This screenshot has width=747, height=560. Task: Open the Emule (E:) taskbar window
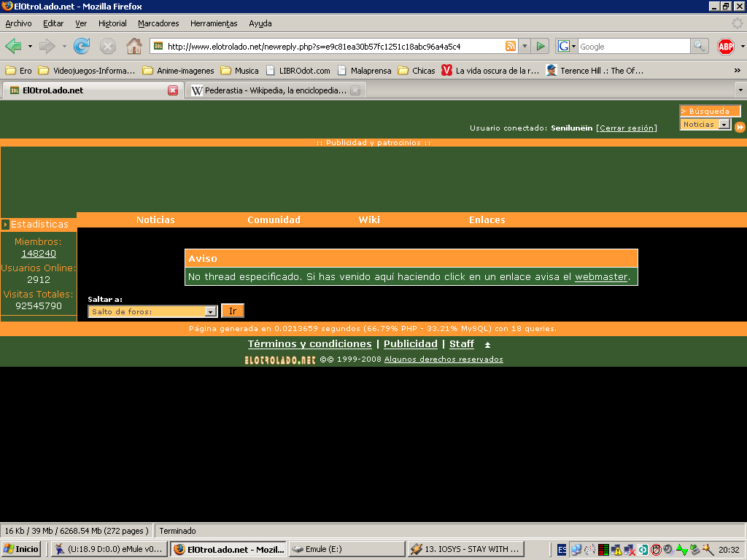pos(347,549)
